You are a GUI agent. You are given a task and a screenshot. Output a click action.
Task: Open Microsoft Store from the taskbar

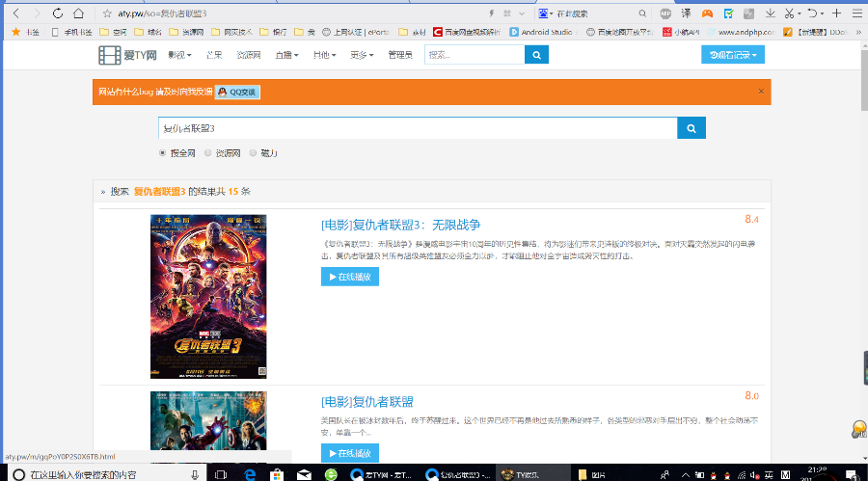click(277, 474)
